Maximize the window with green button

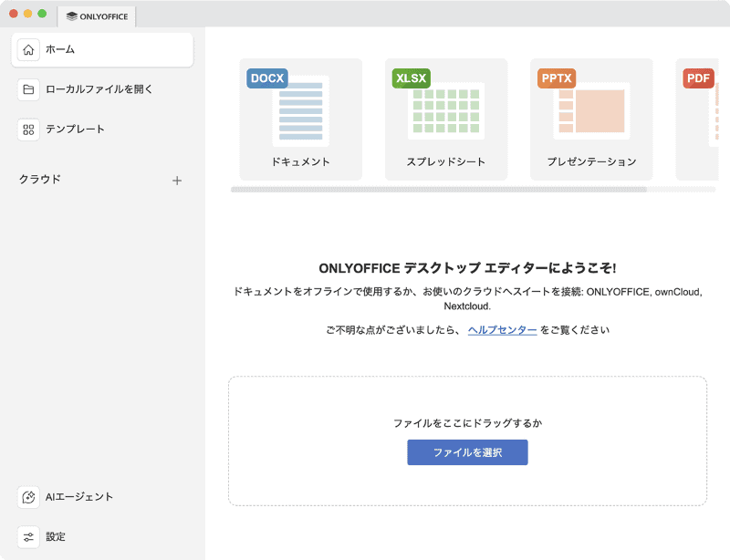point(42,14)
